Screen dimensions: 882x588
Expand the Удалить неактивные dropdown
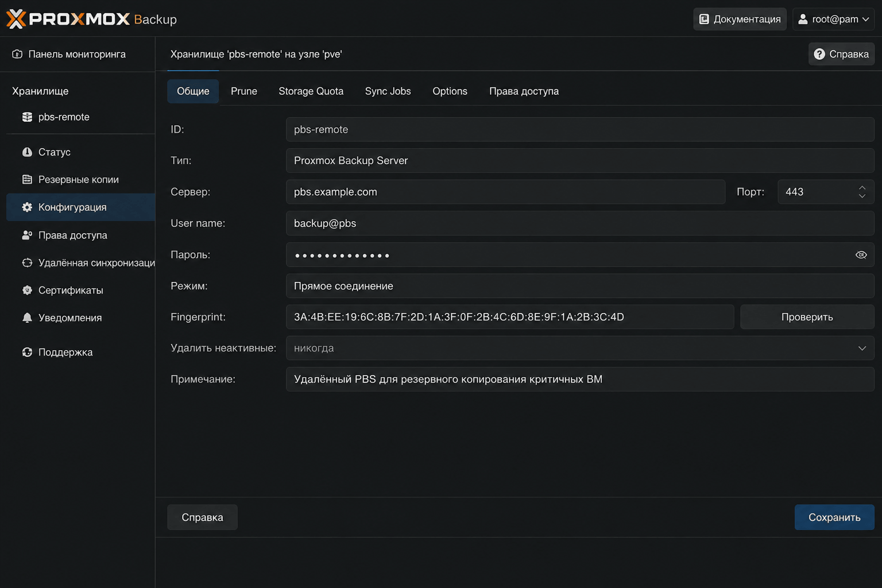pos(862,349)
